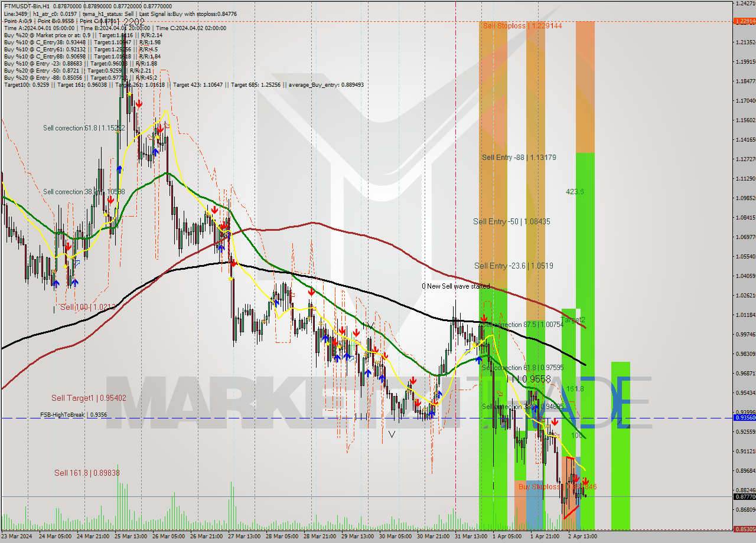
Task: Click the '31 Mar 13:00' time axis label
Action: 471,537
